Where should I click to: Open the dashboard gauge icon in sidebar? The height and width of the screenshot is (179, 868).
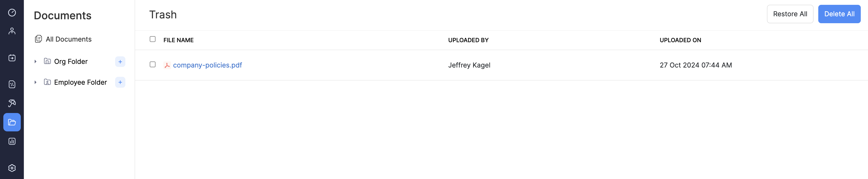(12, 13)
